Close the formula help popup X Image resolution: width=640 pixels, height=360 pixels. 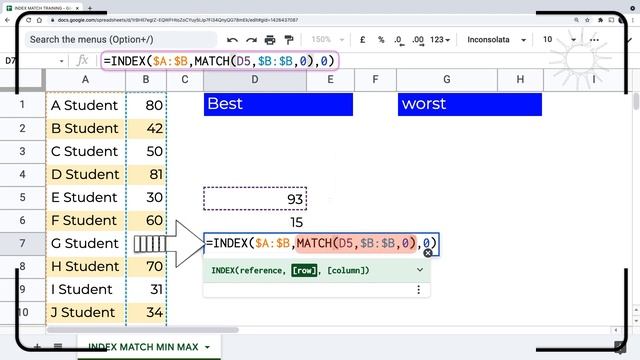[x=427, y=253]
